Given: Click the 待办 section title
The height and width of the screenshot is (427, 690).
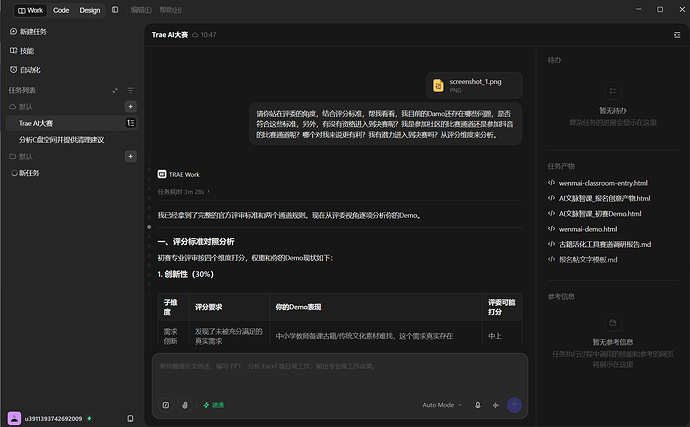Looking at the screenshot, I should click(x=554, y=60).
